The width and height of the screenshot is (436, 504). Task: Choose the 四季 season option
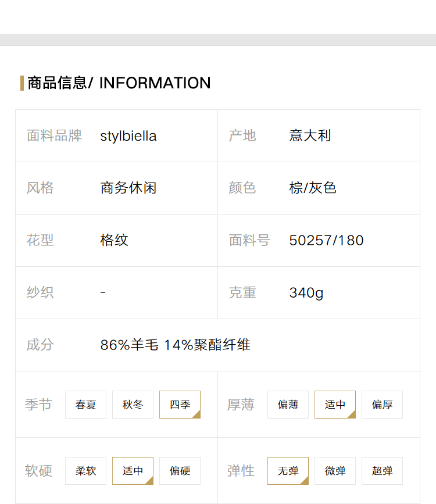pyautogui.click(x=180, y=405)
